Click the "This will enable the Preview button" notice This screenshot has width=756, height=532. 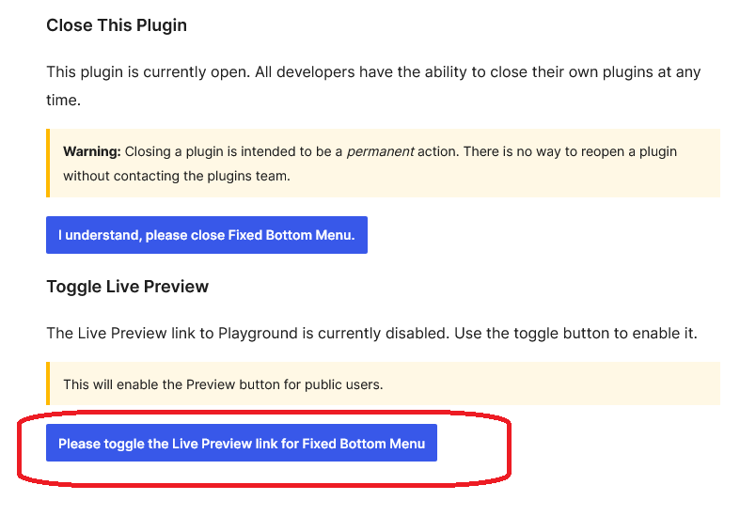click(223, 384)
